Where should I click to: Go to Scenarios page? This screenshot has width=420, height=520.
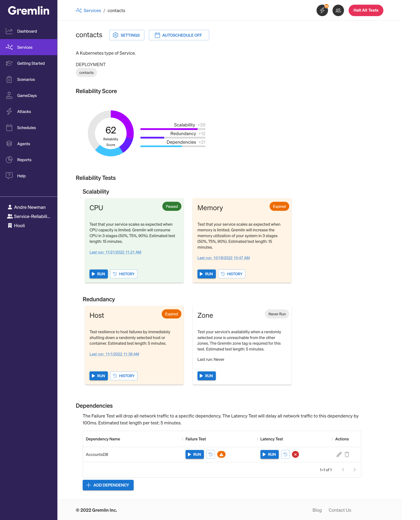tap(29, 79)
